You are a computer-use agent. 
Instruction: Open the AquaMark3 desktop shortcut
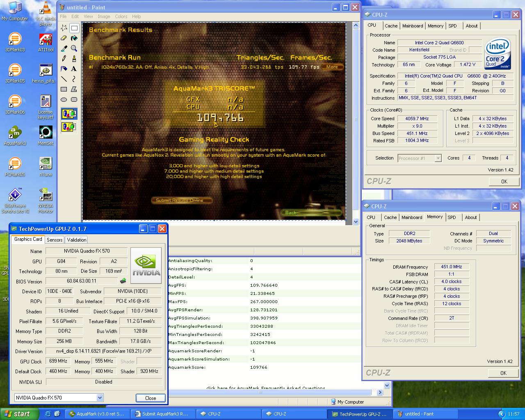[x=15, y=136]
